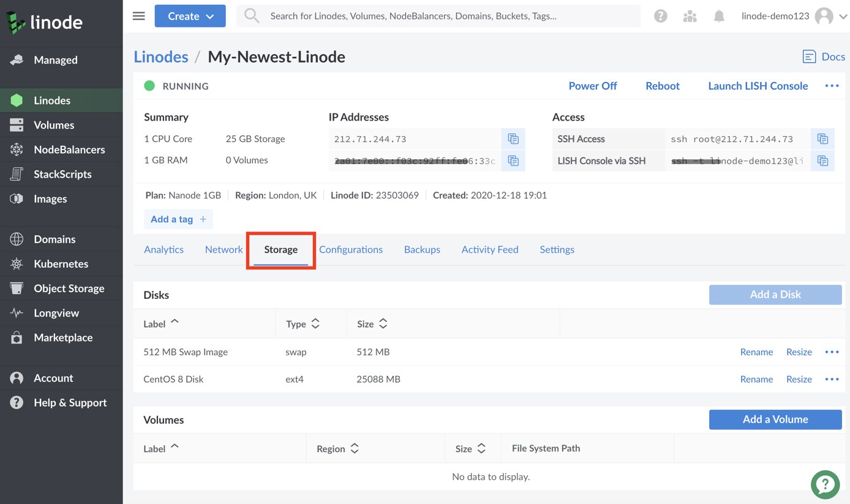Open Linodes in sidebar
This screenshot has height=504, width=850.
click(61, 100)
